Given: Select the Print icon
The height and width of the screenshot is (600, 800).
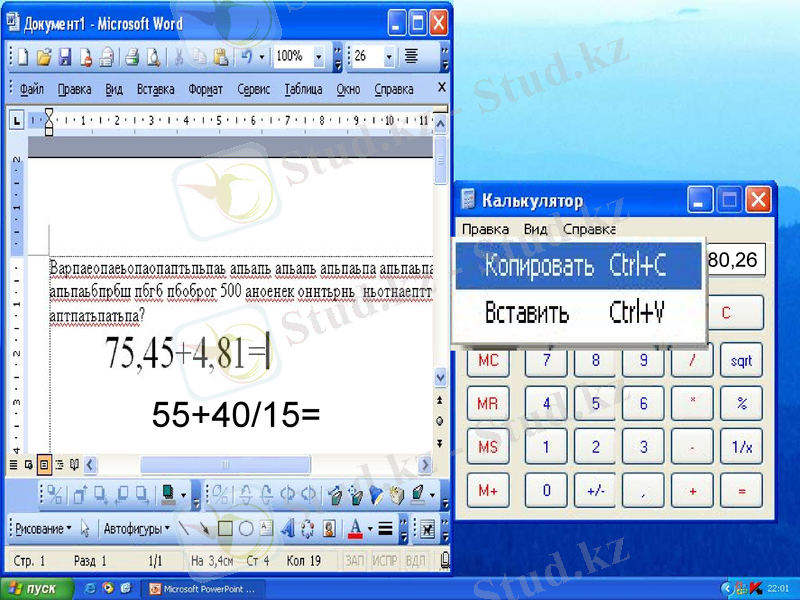Looking at the screenshot, I should pos(132,57).
